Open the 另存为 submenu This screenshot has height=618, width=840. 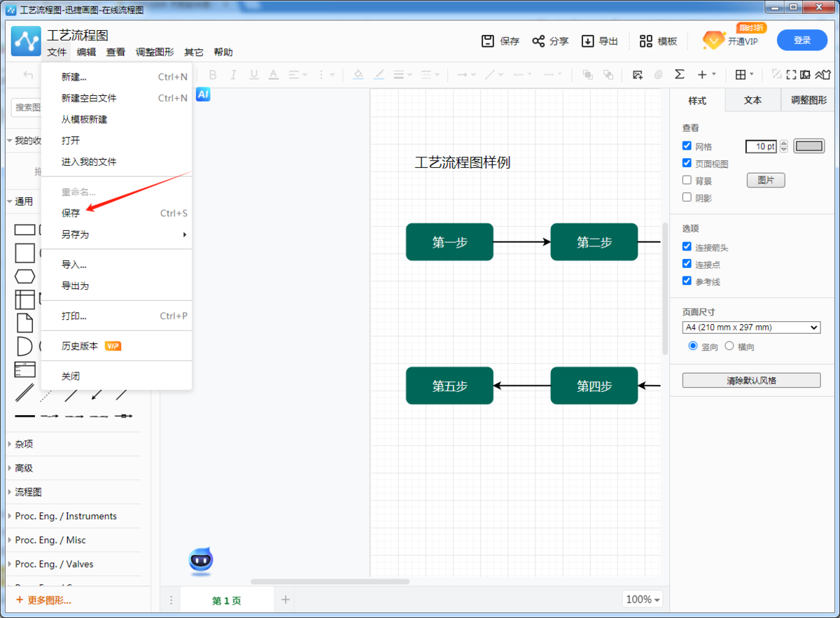pyautogui.click(x=117, y=234)
